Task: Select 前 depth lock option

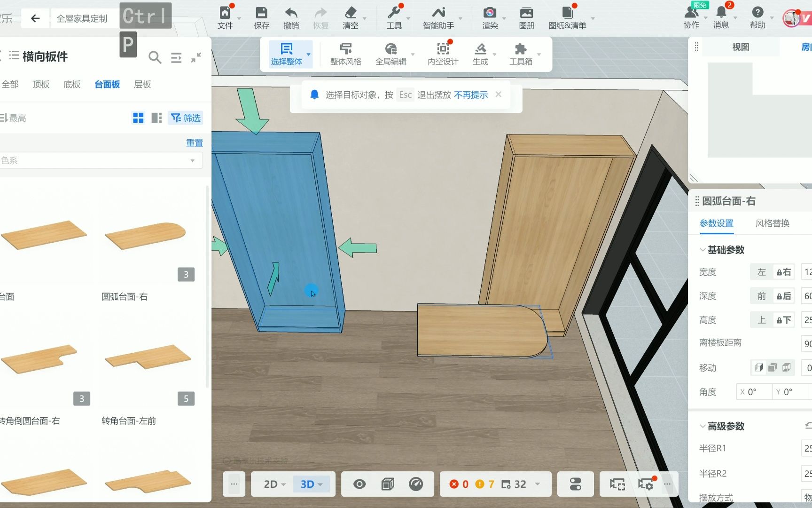Action: [762, 296]
